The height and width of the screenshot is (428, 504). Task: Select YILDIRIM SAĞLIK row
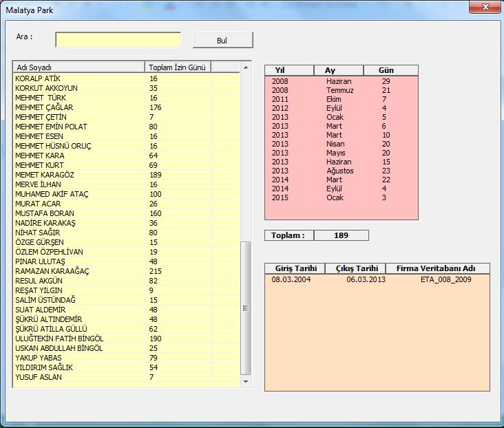[x=127, y=367]
